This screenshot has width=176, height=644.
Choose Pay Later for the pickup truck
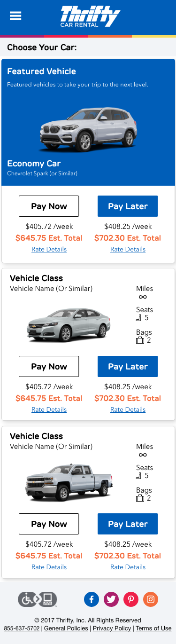pos(128,524)
